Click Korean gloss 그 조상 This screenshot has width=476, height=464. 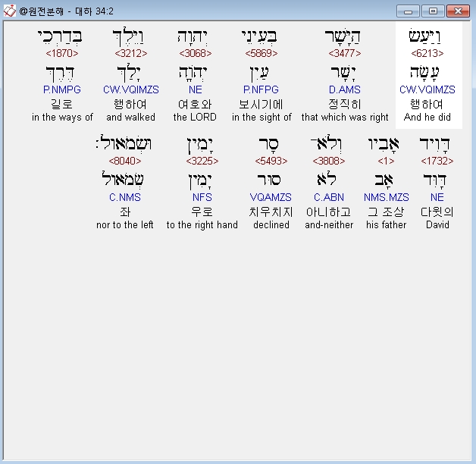pos(386,212)
